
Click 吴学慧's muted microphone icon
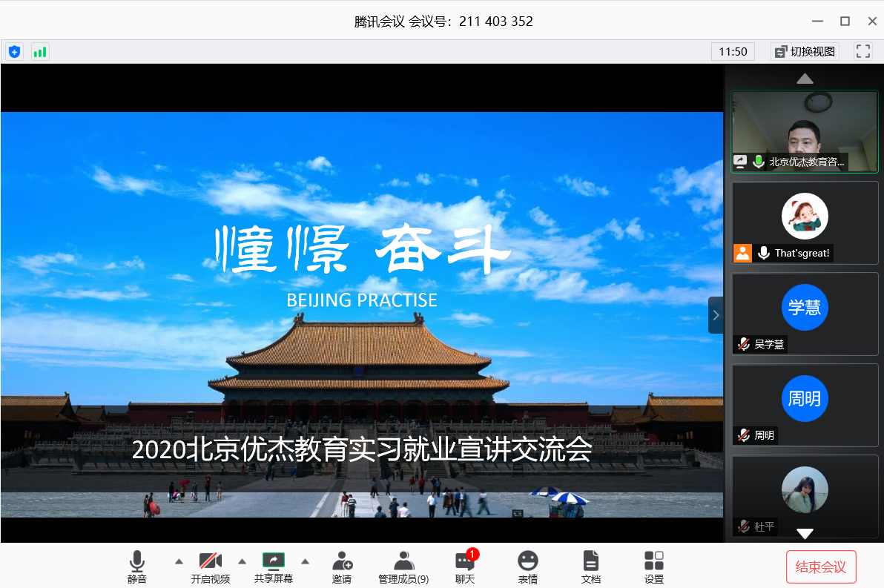point(744,344)
